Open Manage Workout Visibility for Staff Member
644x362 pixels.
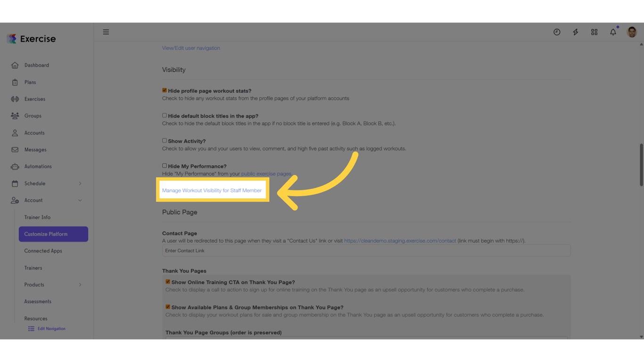[x=212, y=190]
